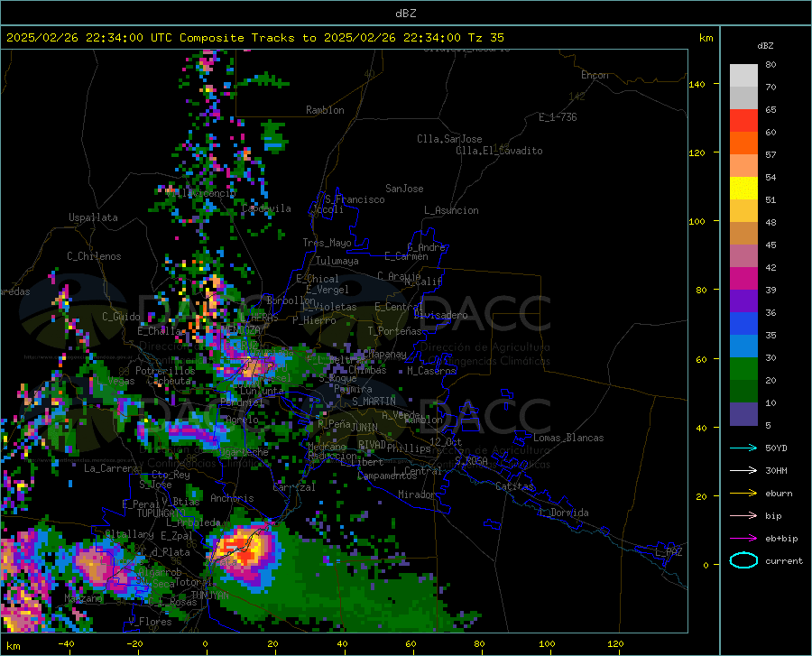Click the S_MARTIN map label
Screen dimensions: 812x656
point(374,402)
